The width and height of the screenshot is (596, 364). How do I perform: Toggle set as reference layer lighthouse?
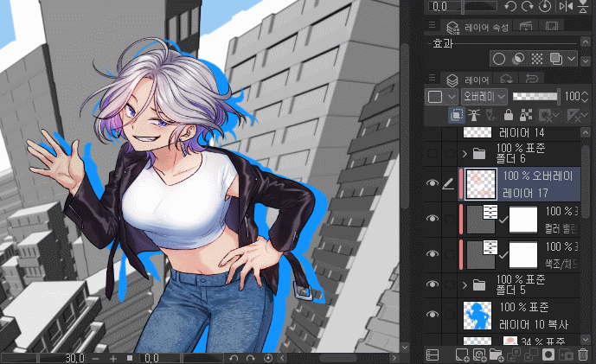click(474, 115)
